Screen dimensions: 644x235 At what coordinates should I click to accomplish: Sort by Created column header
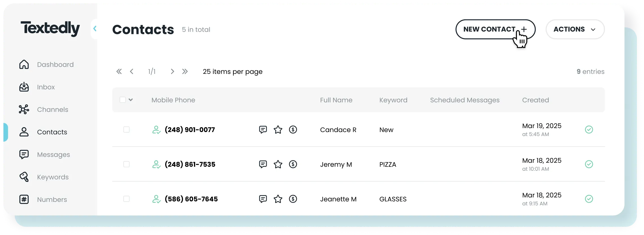point(535,100)
